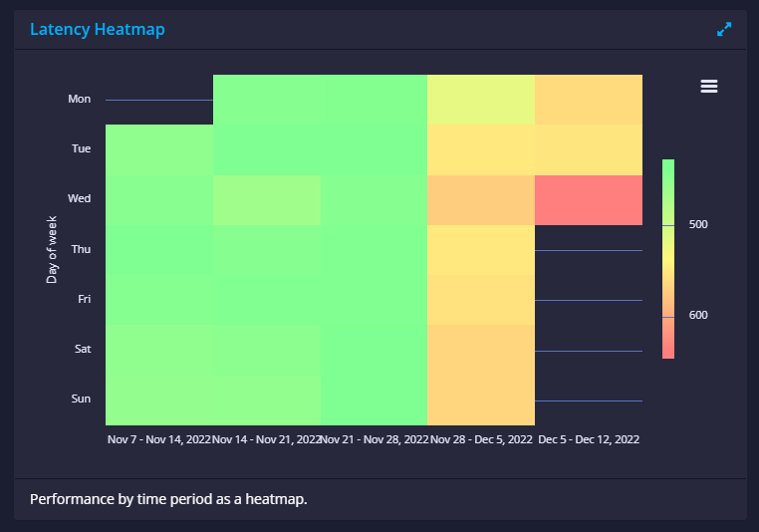Expand the Latency Heatmap panel to fullscreen
This screenshot has width=759, height=532.
pyautogui.click(x=724, y=30)
